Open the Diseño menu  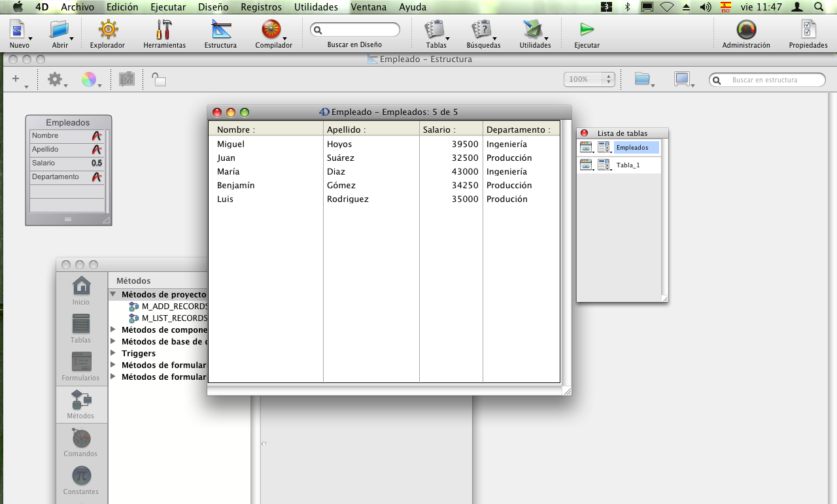pyautogui.click(x=213, y=7)
